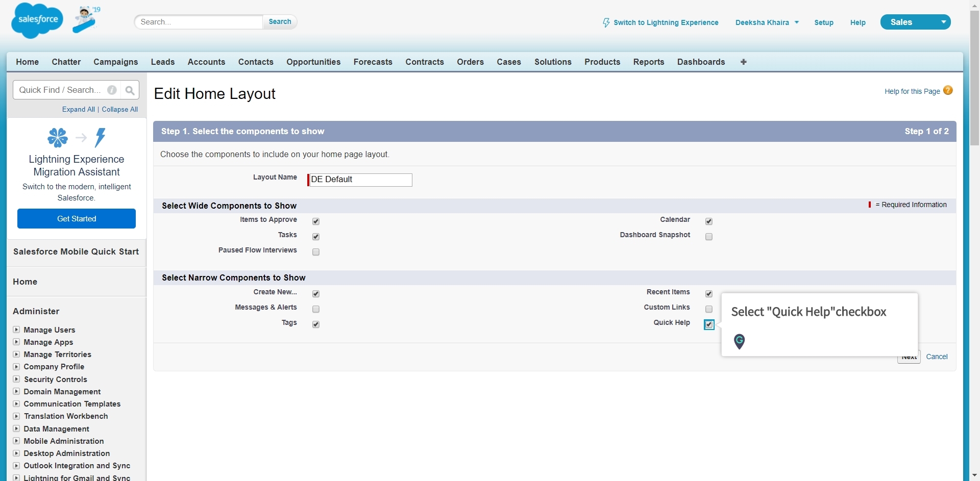Click the Salesforce cloud logo
980x481 pixels.
37,20
